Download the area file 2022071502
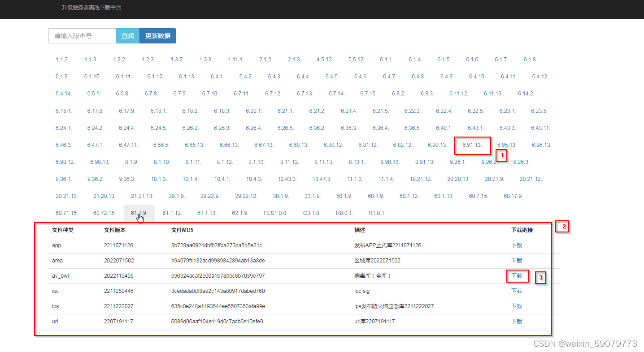Image resolution: width=644 pixels, height=352 pixels. pos(516,260)
